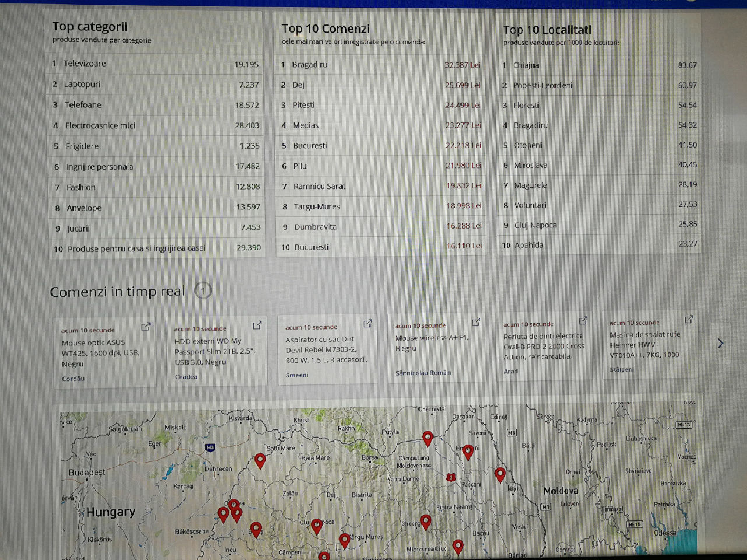Screen dimensions: 747x560
Task: Select the map pin near Târgu Mureș
Action: (344, 540)
